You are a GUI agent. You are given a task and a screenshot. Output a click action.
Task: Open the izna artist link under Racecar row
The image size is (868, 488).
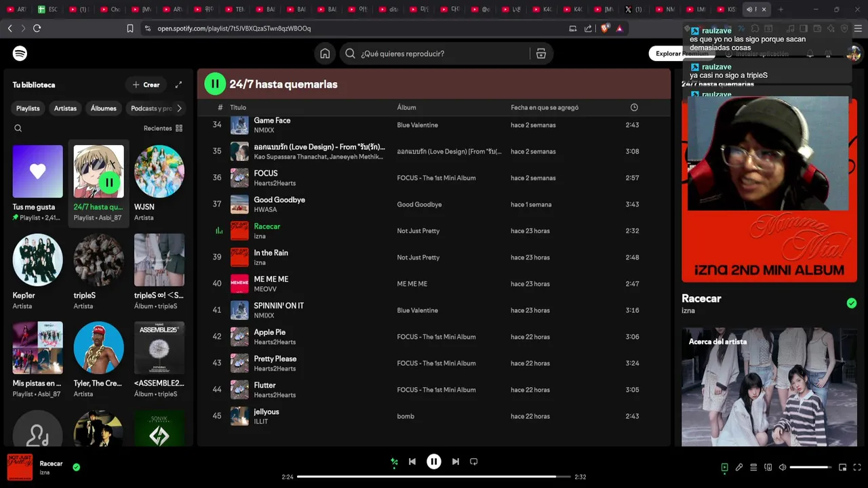click(260, 237)
